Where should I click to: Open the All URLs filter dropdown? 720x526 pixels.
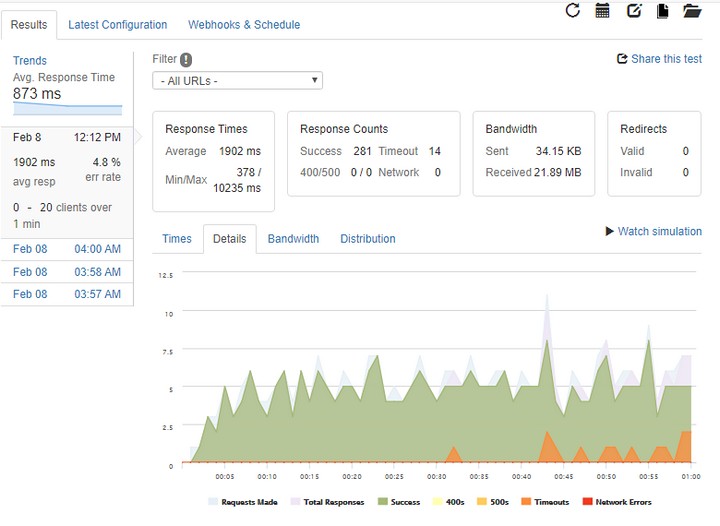tap(237, 81)
